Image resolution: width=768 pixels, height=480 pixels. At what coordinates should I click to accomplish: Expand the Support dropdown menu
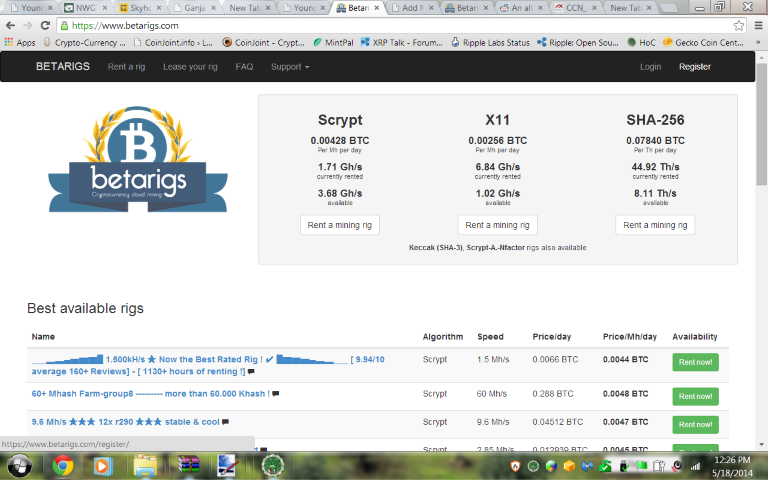click(290, 67)
